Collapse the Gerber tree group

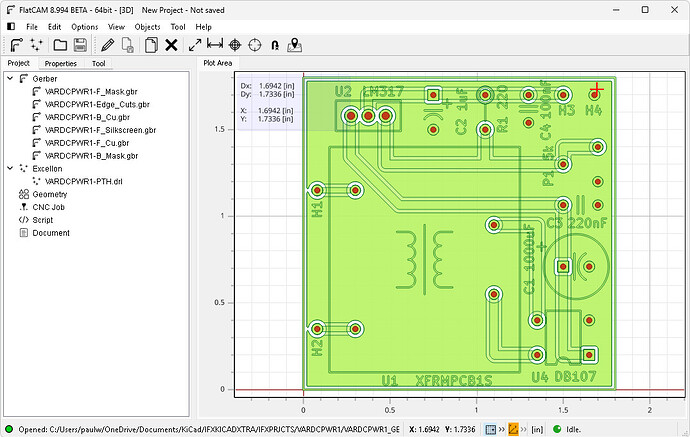coord(9,77)
